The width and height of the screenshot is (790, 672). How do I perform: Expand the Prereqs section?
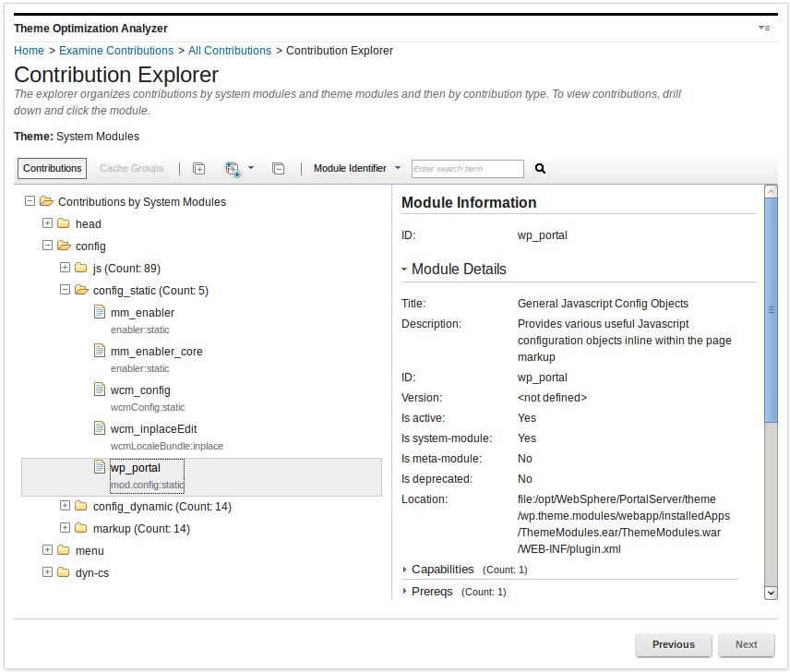tap(404, 592)
